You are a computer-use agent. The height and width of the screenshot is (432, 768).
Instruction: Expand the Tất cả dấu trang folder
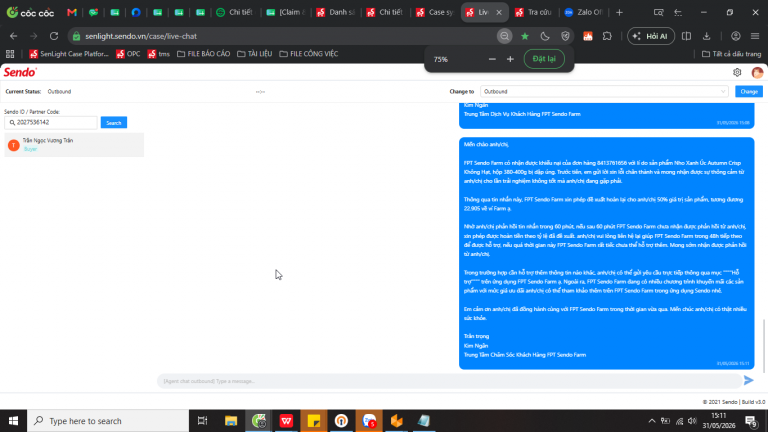coord(731,54)
